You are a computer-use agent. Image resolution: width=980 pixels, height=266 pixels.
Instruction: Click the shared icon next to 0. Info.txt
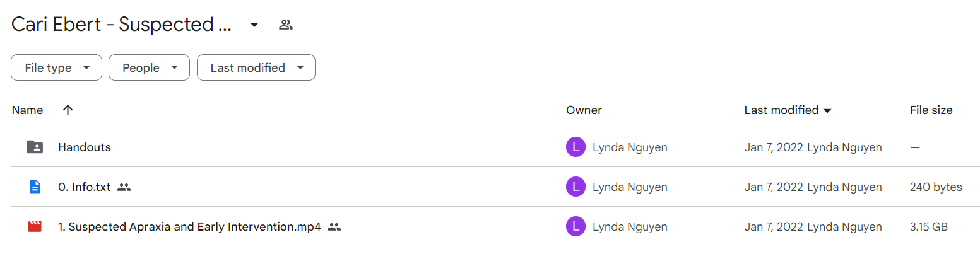(x=124, y=187)
